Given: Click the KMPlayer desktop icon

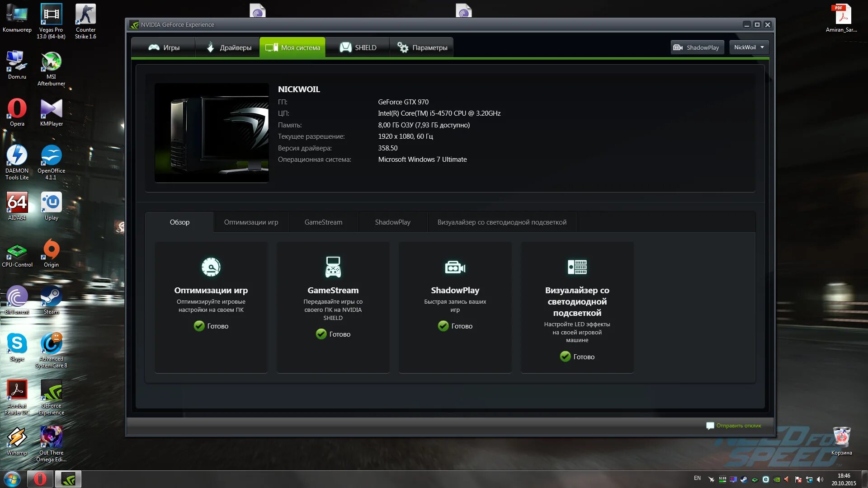Looking at the screenshot, I should pyautogui.click(x=51, y=112).
